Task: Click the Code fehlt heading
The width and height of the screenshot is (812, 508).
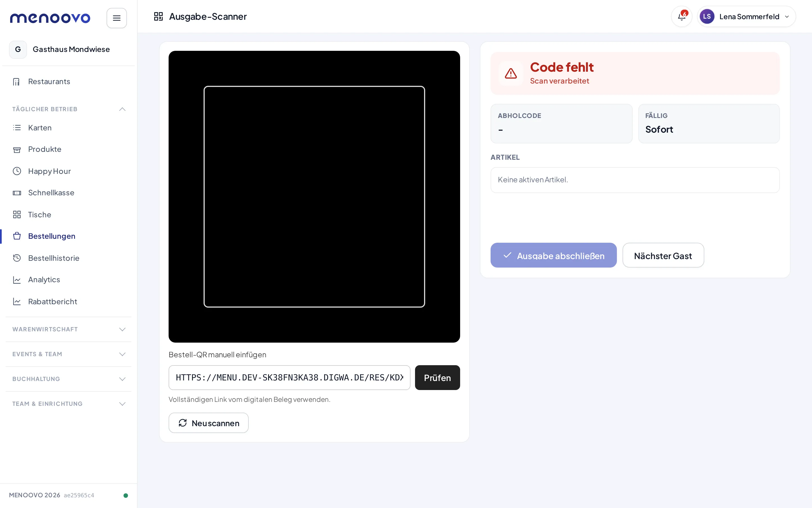Action: 562,67
